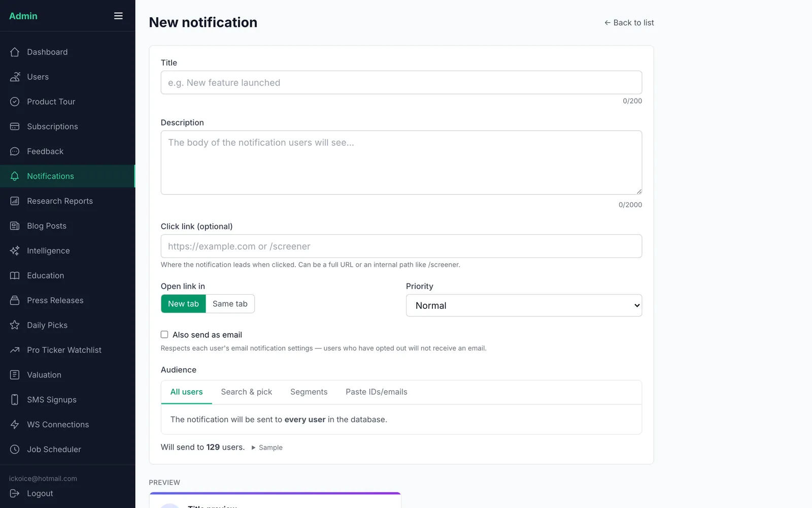The width and height of the screenshot is (812, 508).
Task: Choose New tab for link opening
Action: click(x=183, y=304)
